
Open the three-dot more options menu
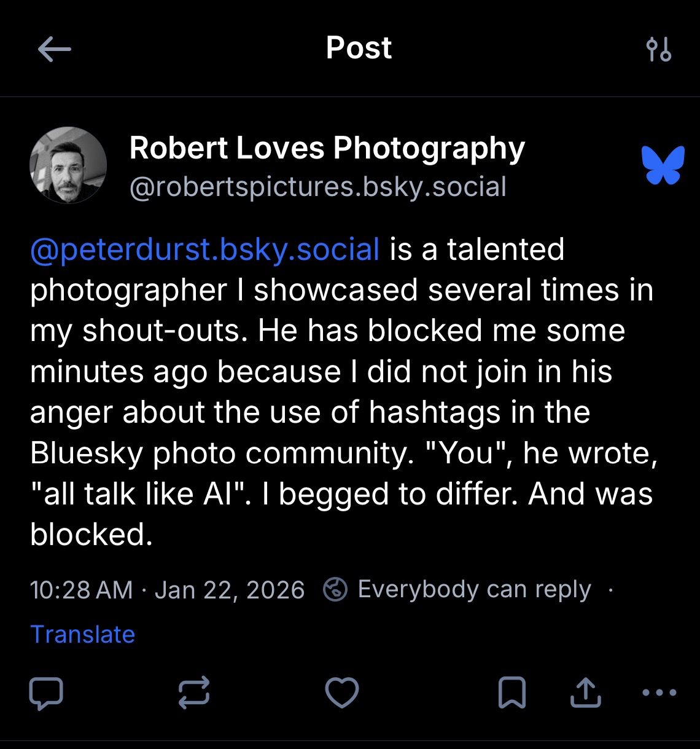click(658, 692)
